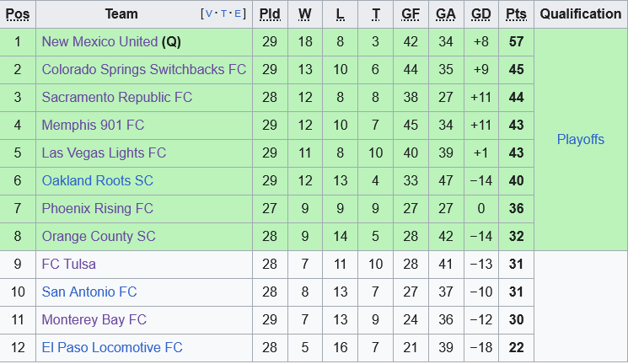
Task: Click the Pts column header
Action: tap(516, 13)
